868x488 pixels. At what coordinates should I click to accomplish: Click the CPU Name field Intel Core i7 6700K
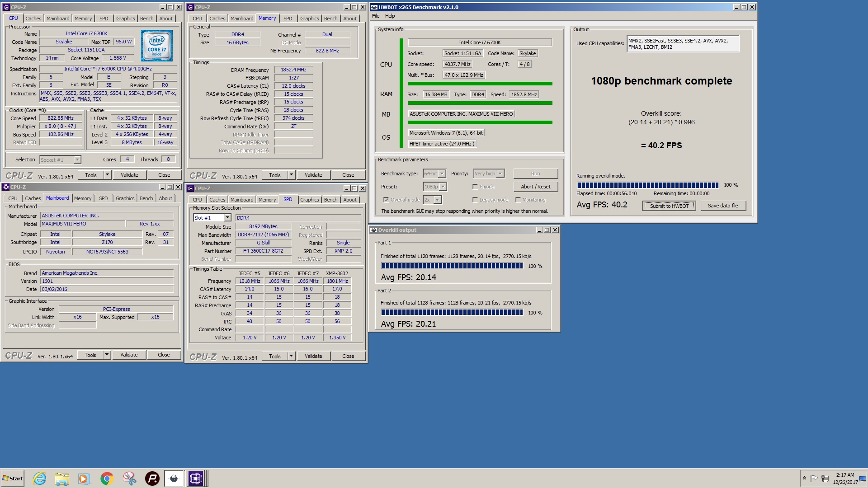tap(86, 33)
